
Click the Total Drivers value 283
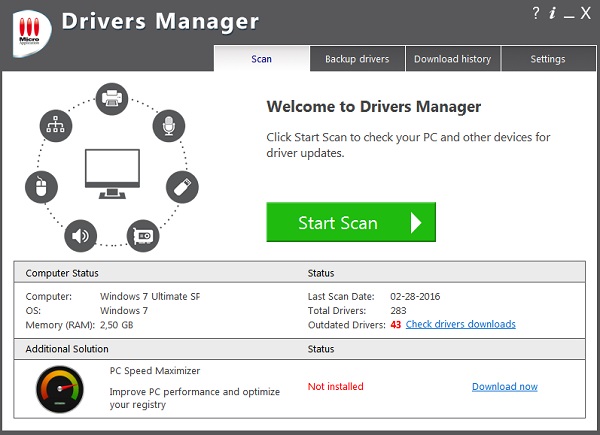[398, 311]
